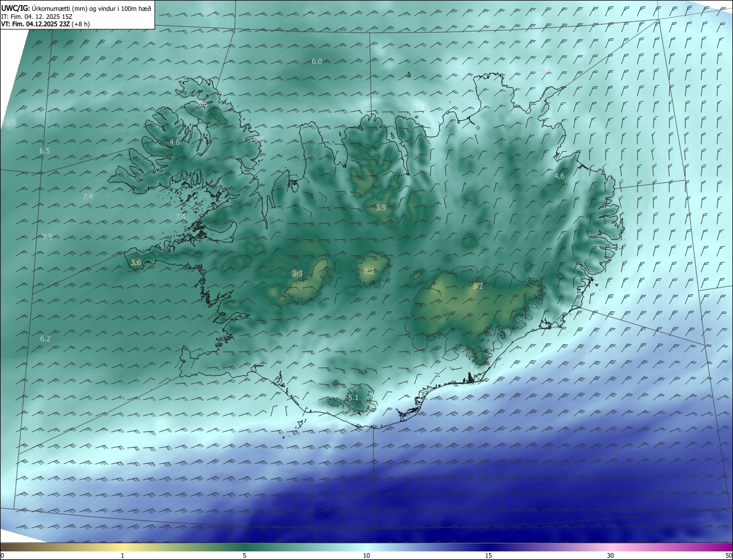Click the 9.6 value off the northeast coast
Screen dimensions: 733x560
click(x=546, y=72)
